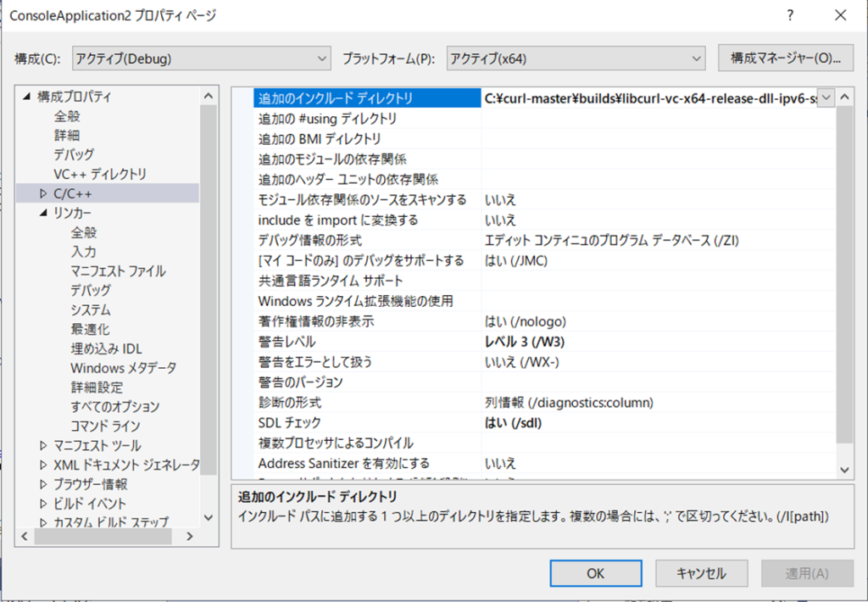Select VC++ ディレクトリ in the tree
The width and height of the screenshot is (868, 602).
point(100,174)
